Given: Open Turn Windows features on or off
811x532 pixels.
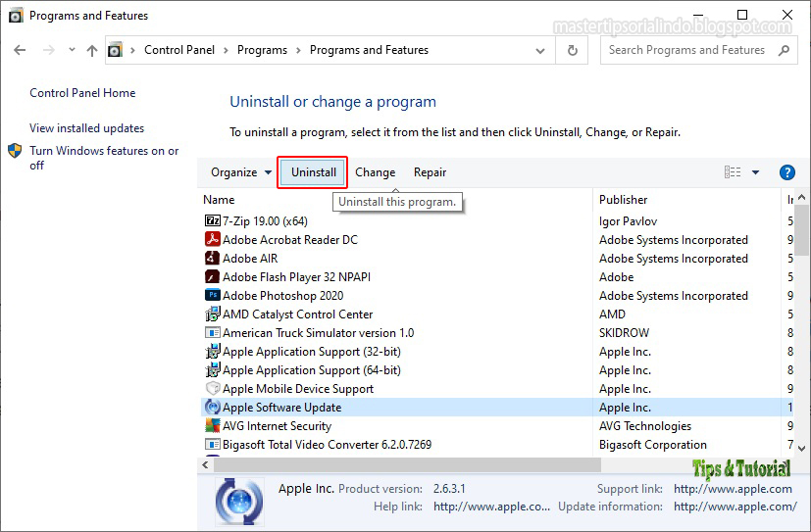Looking at the screenshot, I should click(104, 158).
